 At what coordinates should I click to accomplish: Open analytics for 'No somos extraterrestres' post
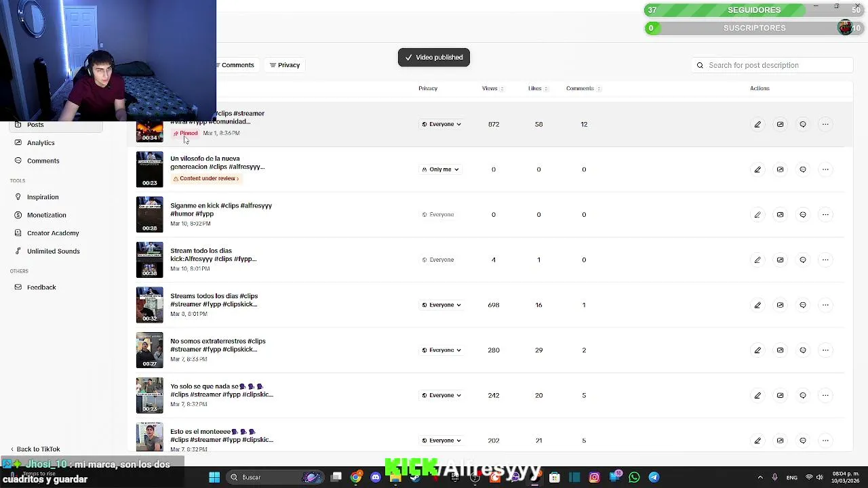780,350
